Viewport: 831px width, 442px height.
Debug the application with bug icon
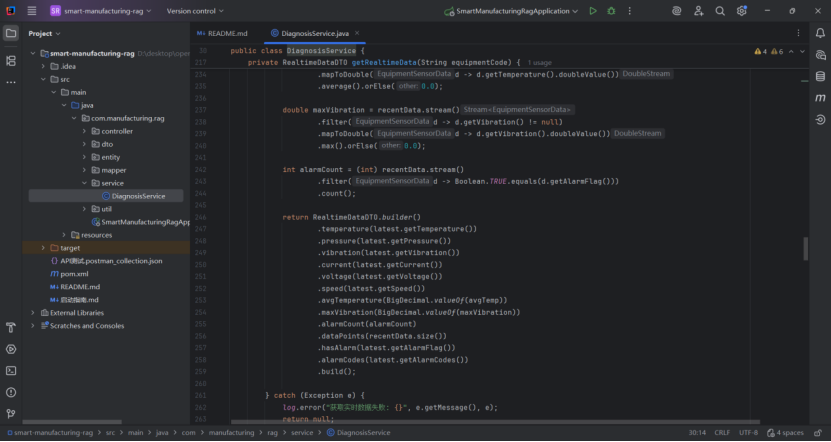[x=611, y=11]
